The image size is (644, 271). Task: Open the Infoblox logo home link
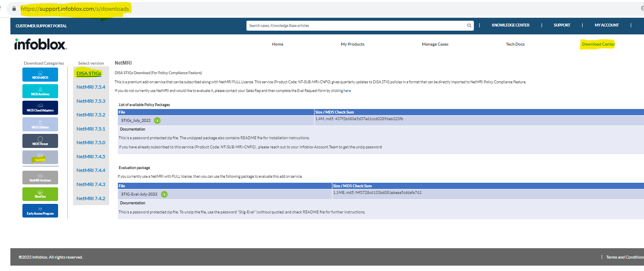41,44
